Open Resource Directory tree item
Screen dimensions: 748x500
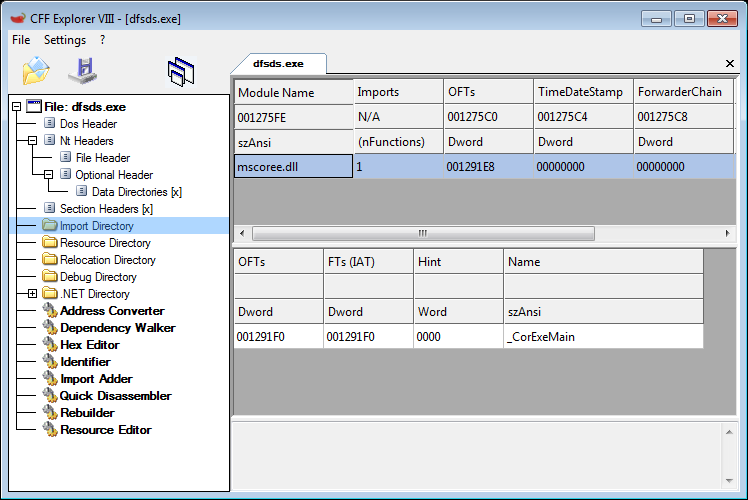105,243
